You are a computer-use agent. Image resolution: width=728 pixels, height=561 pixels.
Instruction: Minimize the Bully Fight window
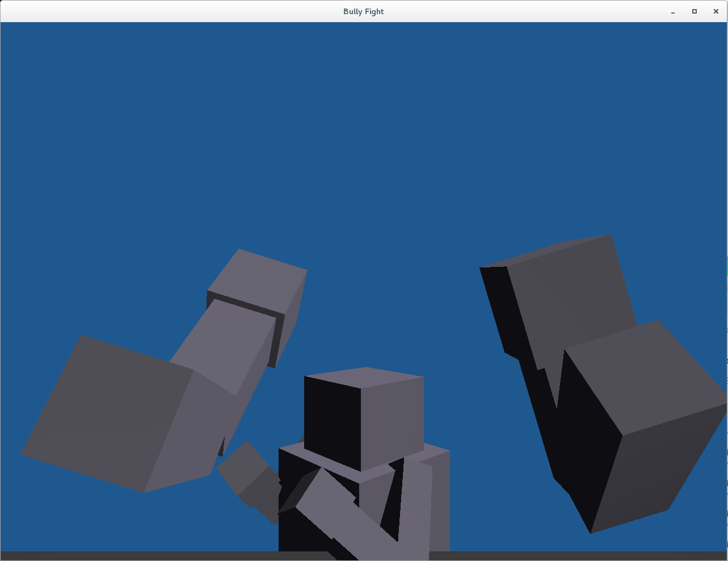[x=673, y=11]
